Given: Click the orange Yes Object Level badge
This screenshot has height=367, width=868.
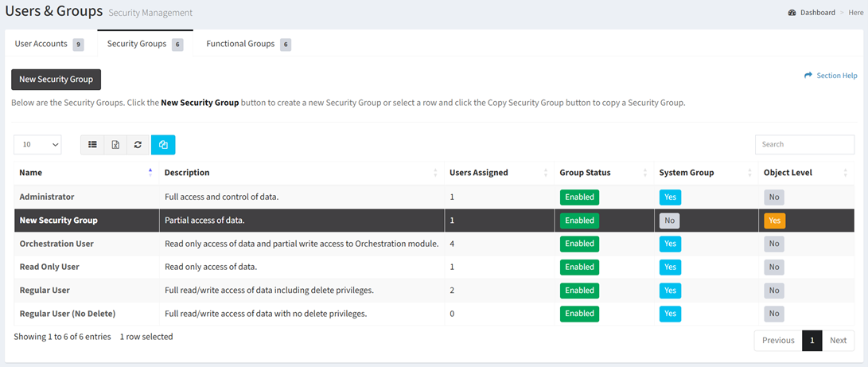Looking at the screenshot, I should tap(774, 221).
